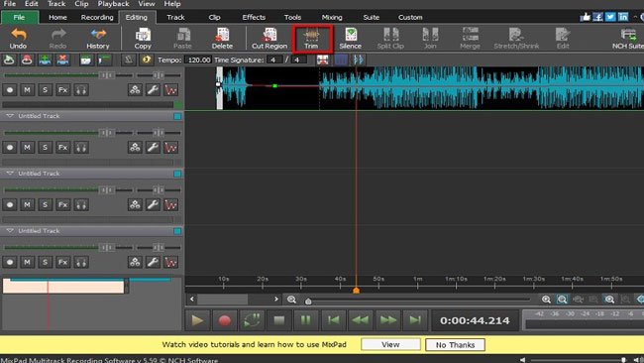Screen dimensions: 644x363
Task: Open the Stretch/Shrink tool
Action: coord(516,39)
